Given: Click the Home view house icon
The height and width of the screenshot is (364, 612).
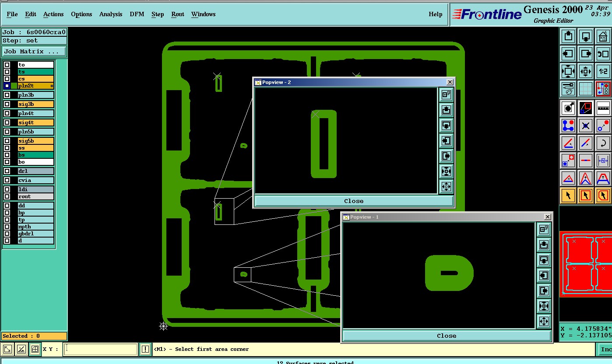Looking at the screenshot, I should 603,36.
